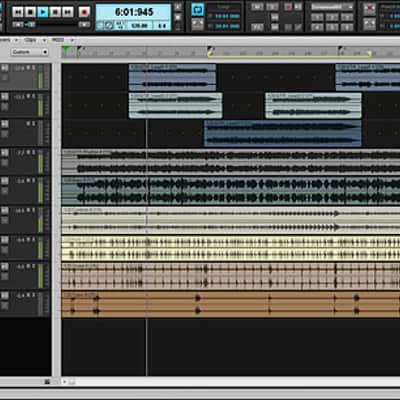Click the highlighted blue Play button

tap(43, 12)
